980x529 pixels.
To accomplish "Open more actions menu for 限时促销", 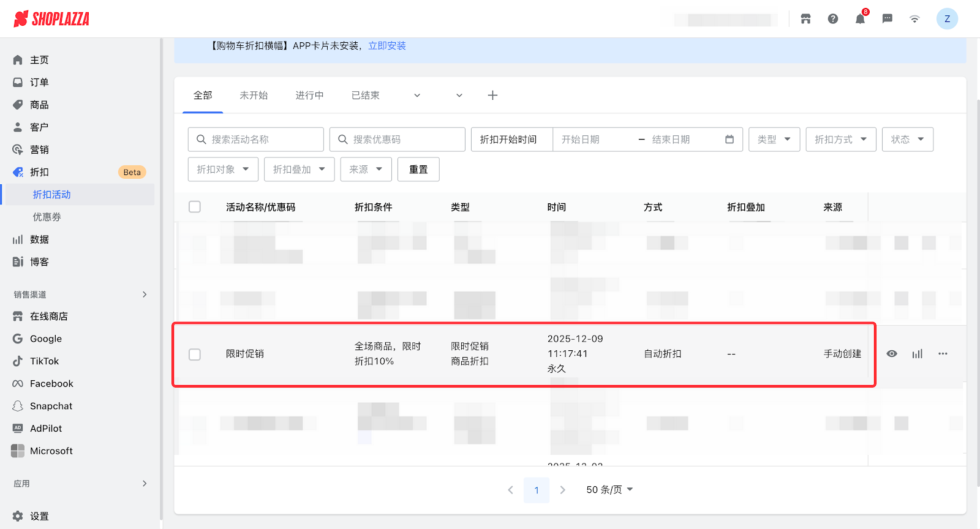I will coord(943,354).
